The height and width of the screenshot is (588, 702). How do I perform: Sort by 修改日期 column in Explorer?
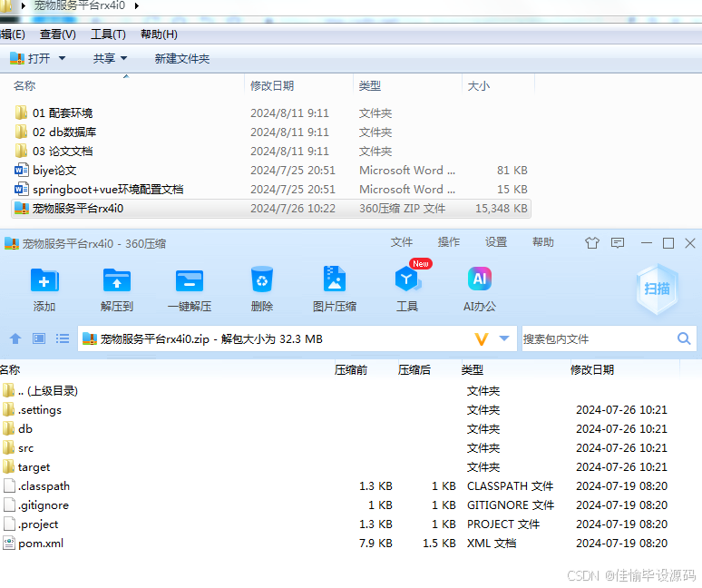pyautogui.click(x=272, y=85)
